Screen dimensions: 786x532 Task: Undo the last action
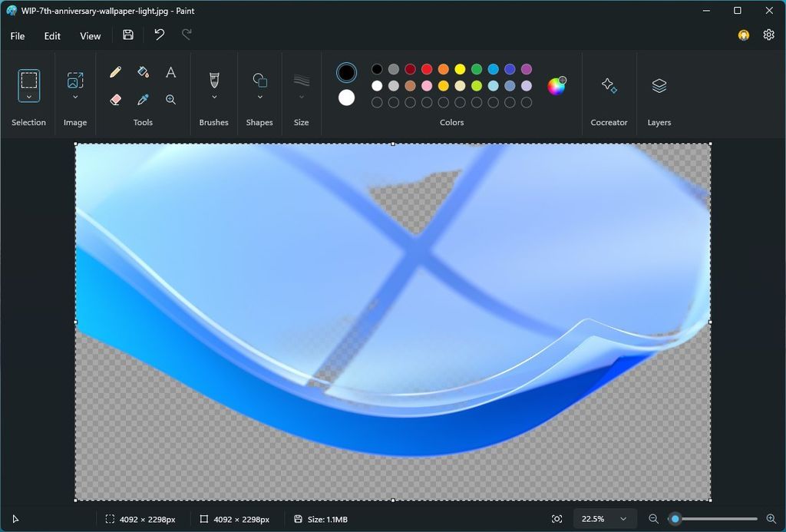(159, 35)
